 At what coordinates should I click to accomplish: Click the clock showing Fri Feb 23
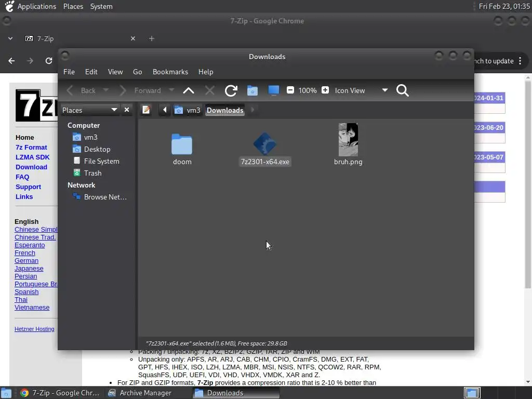click(x=504, y=6)
